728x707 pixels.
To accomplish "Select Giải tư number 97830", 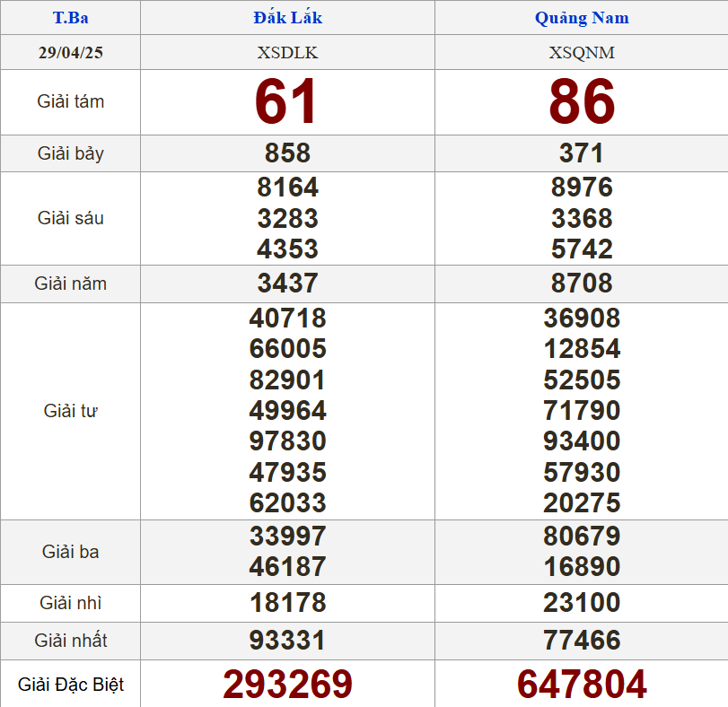I will (287, 441).
